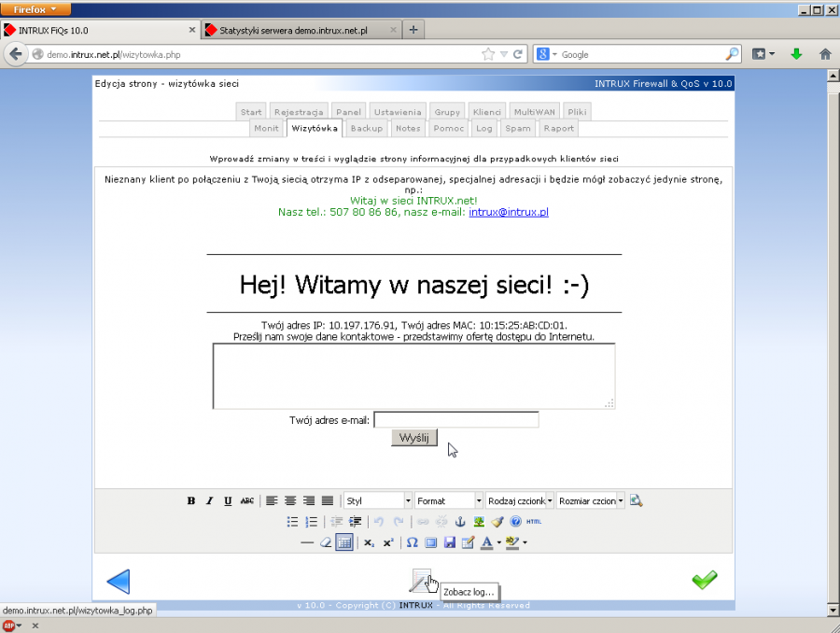Confirm changes with the green checkmark
The width and height of the screenshot is (840, 633).
pos(704,580)
